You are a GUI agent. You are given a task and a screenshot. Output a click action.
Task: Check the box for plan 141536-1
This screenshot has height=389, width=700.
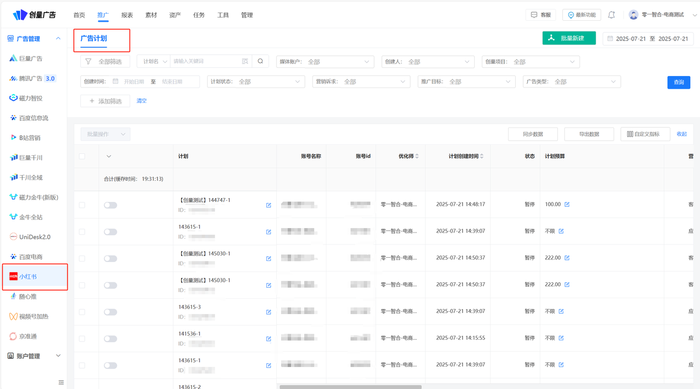pyautogui.click(x=82, y=339)
